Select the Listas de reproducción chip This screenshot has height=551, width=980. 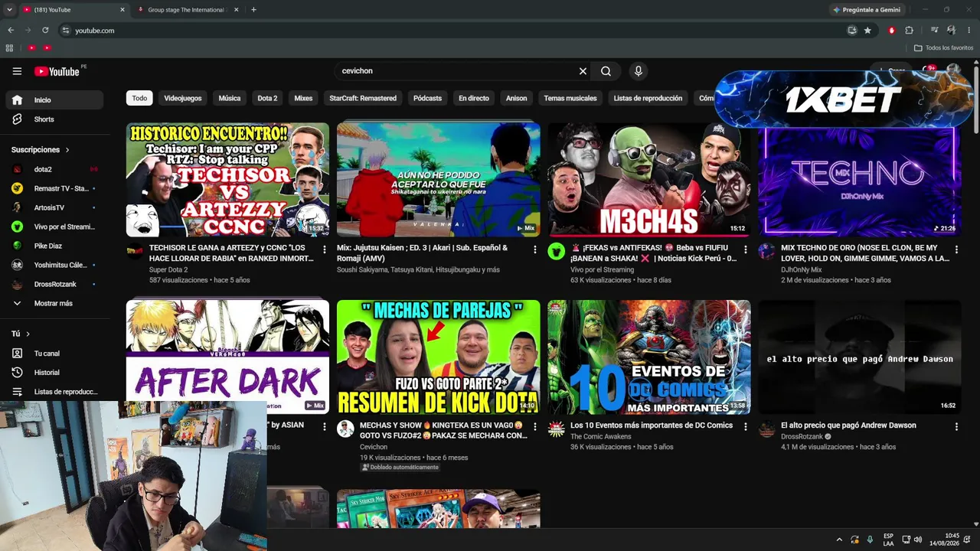[x=648, y=98]
